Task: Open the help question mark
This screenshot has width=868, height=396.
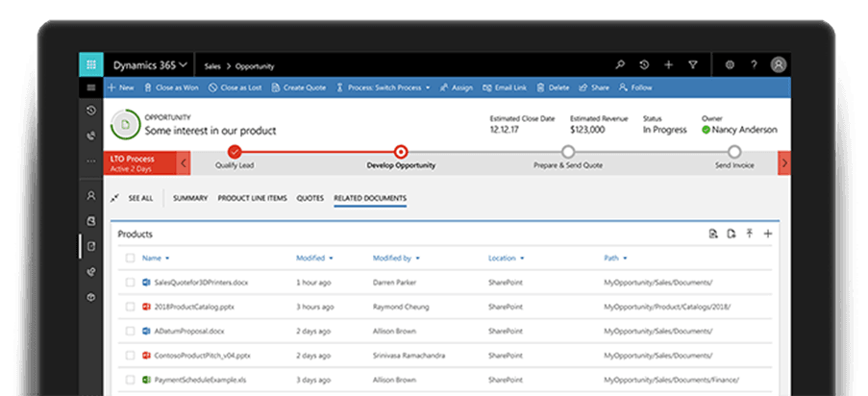Action: coord(754,65)
